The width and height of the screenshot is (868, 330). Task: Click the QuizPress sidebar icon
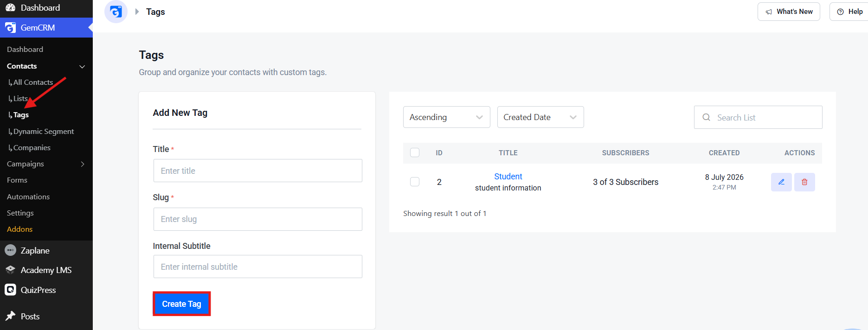(x=10, y=290)
